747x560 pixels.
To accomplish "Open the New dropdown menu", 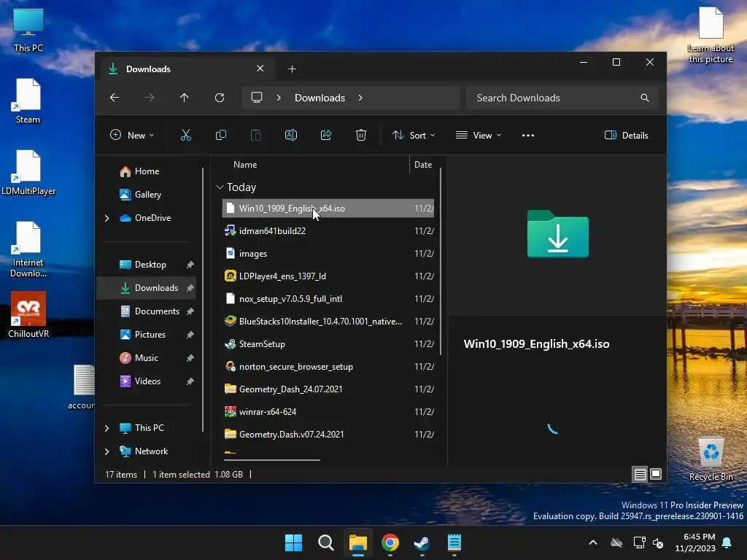I will 132,135.
